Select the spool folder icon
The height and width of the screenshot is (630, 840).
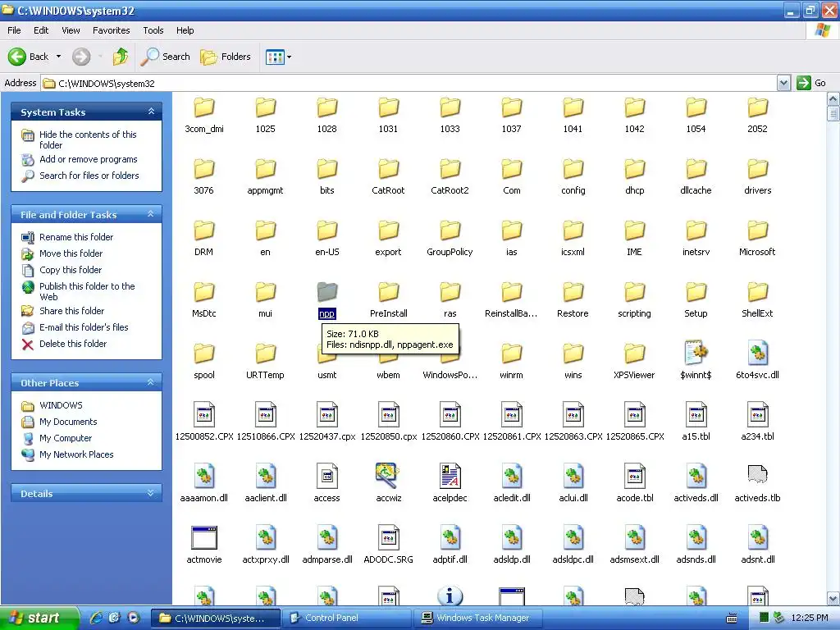point(204,354)
